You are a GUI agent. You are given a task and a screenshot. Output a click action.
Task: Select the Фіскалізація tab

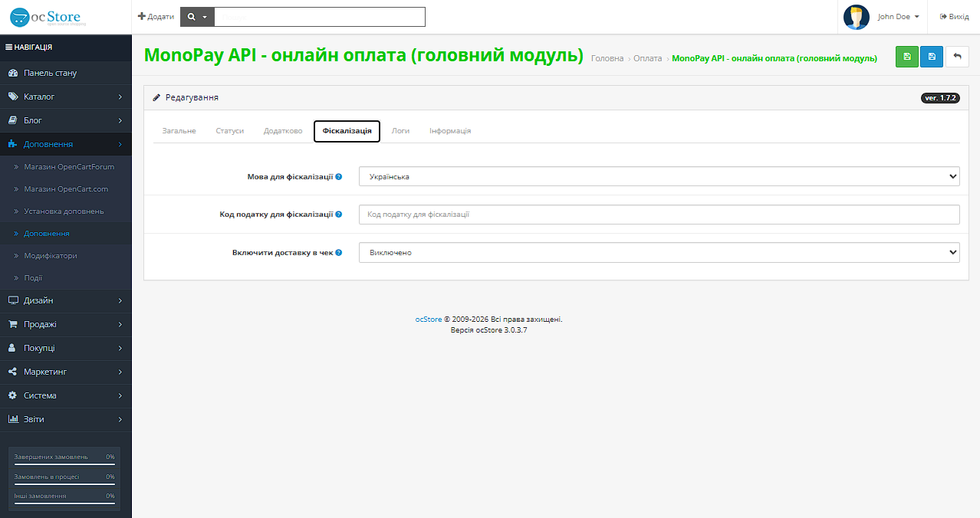coord(347,131)
